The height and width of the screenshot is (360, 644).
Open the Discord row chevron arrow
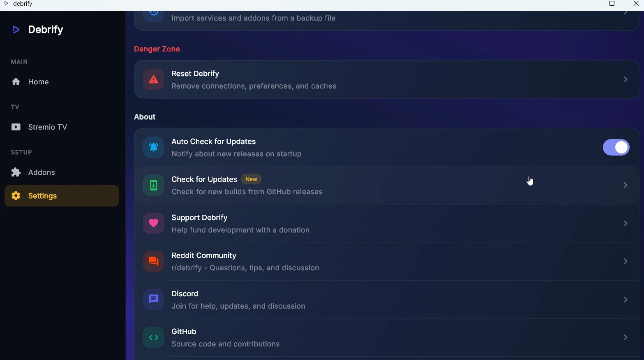(x=626, y=300)
